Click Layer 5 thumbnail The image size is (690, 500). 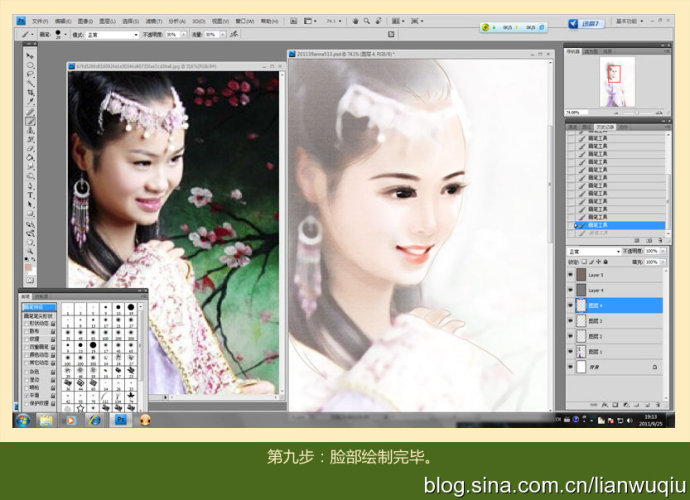coord(581,275)
